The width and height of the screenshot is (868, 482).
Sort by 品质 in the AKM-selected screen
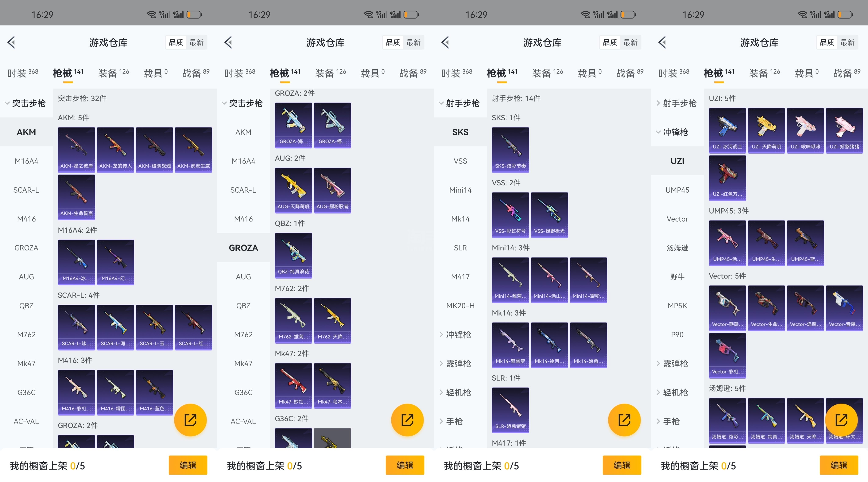(176, 42)
